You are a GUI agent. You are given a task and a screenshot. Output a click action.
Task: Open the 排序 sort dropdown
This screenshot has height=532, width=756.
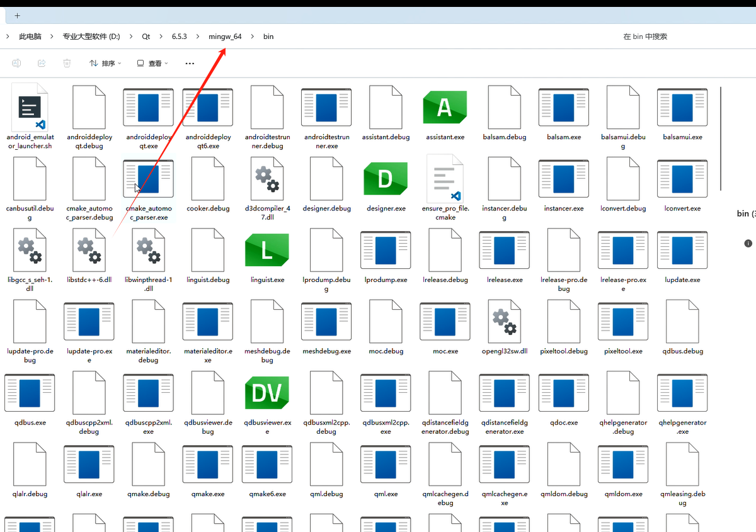click(105, 63)
